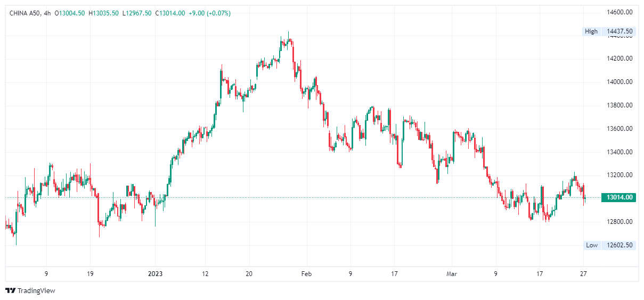Click the low value L12967.50
Image resolution: width=644 pixels, height=300 pixels.
(137, 13)
